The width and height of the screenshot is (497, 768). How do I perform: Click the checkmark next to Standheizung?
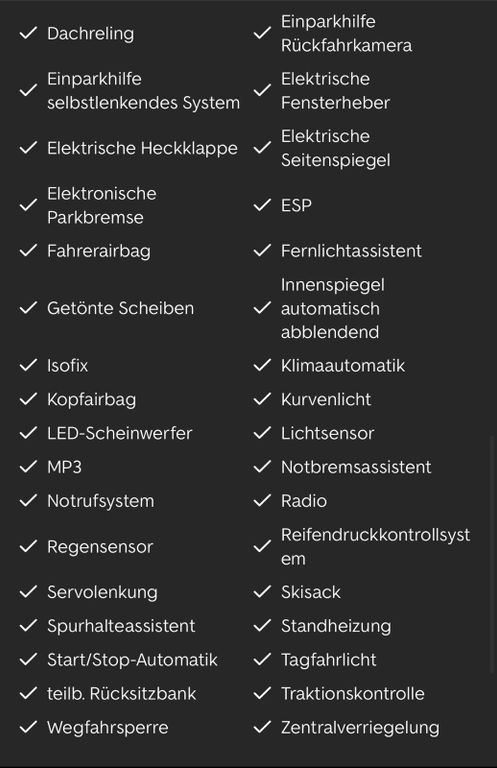click(x=262, y=625)
